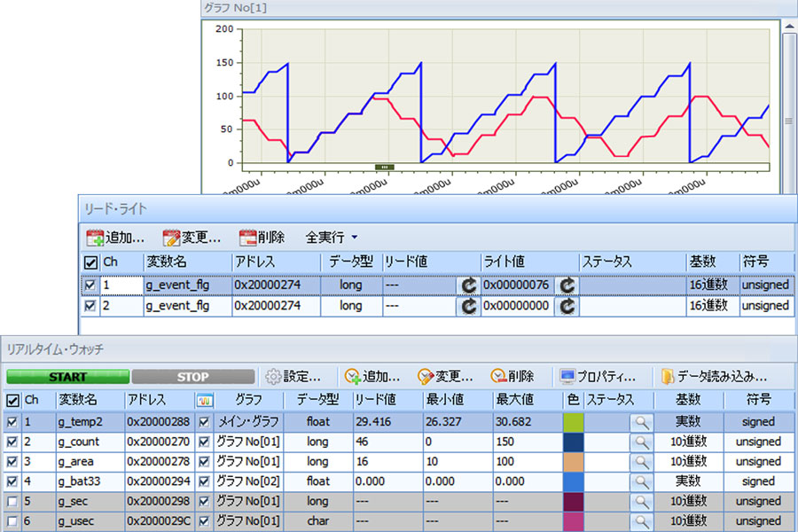Toggle channel checkbox for g_bat33 row
Image resolution: width=798 pixels, height=532 pixels.
click(x=12, y=481)
